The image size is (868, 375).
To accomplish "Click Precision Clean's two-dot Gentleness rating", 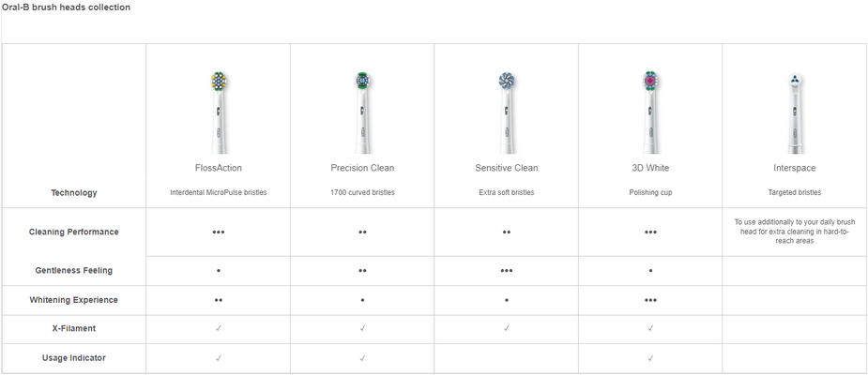I will tap(362, 271).
